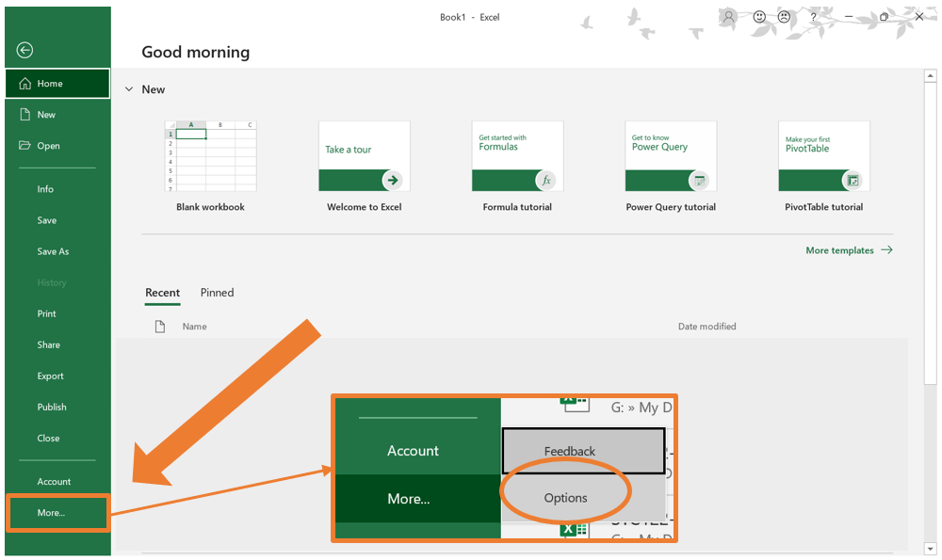Switch to the Recent tab
The image size is (942, 560).
tap(162, 293)
